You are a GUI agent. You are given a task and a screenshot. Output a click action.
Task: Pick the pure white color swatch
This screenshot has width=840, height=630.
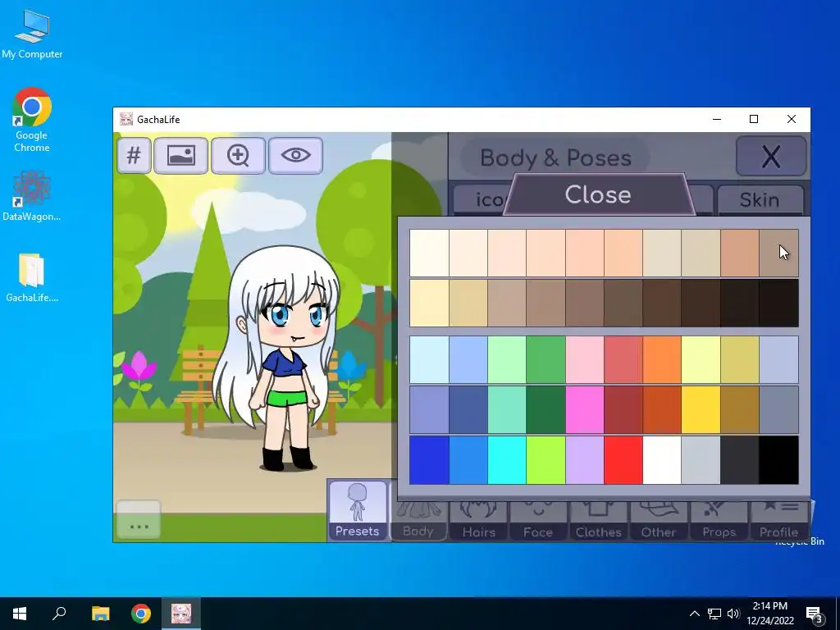662,460
